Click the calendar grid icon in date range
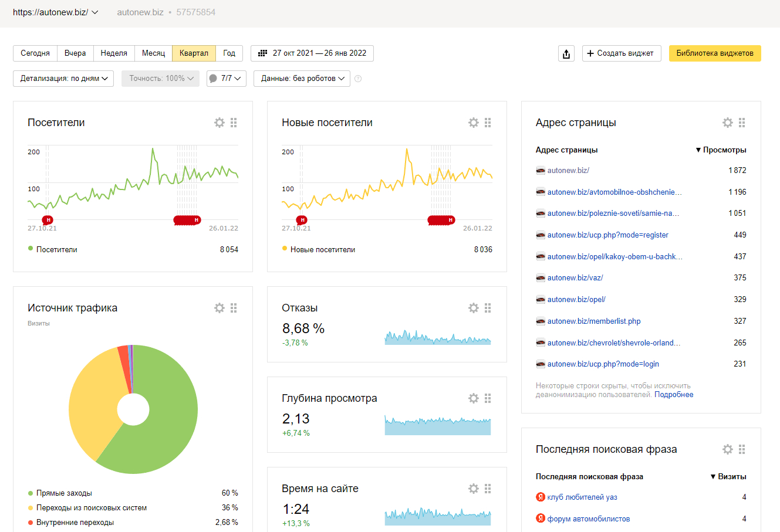 click(262, 53)
